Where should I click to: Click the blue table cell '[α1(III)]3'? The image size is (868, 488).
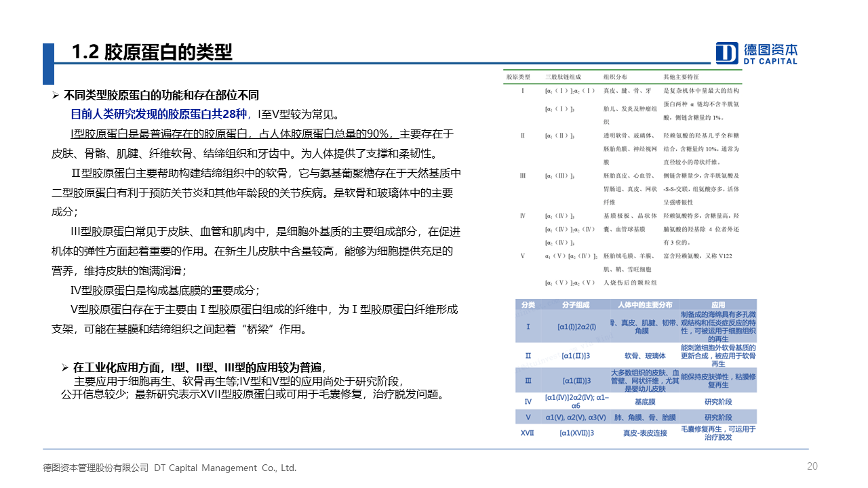pyautogui.click(x=577, y=381)
